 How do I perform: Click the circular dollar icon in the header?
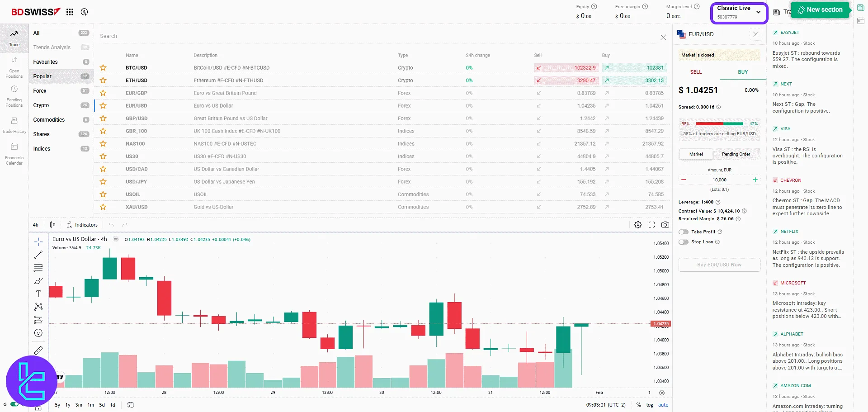tap(84, 12)
